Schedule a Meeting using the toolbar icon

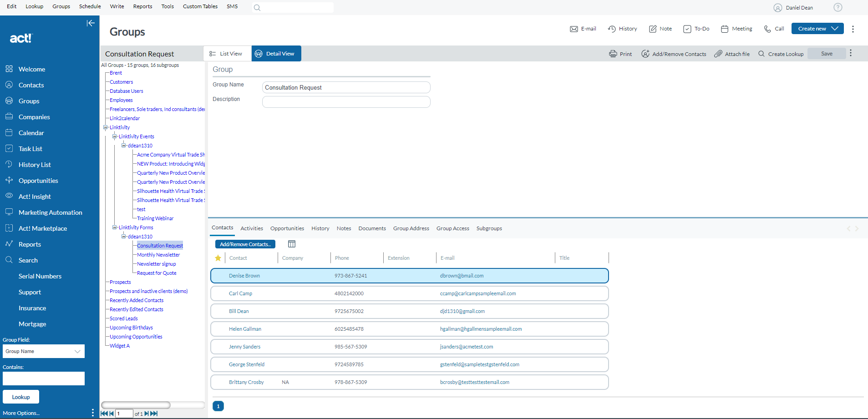736,28
